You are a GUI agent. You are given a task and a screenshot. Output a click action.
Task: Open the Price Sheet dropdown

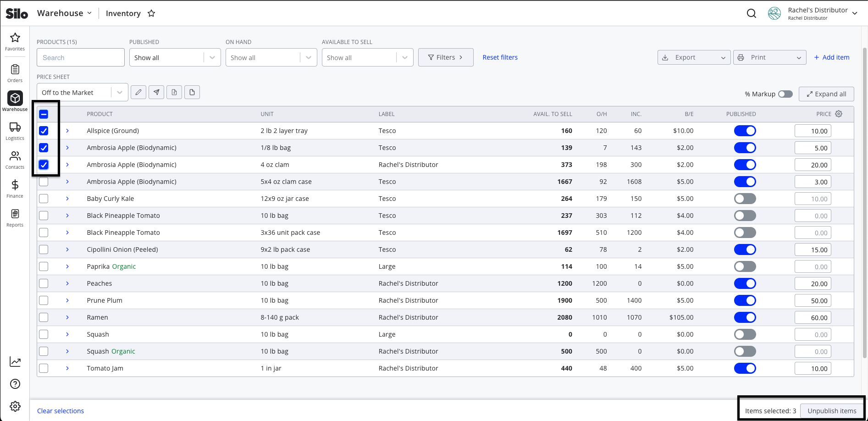coord(83,92)
